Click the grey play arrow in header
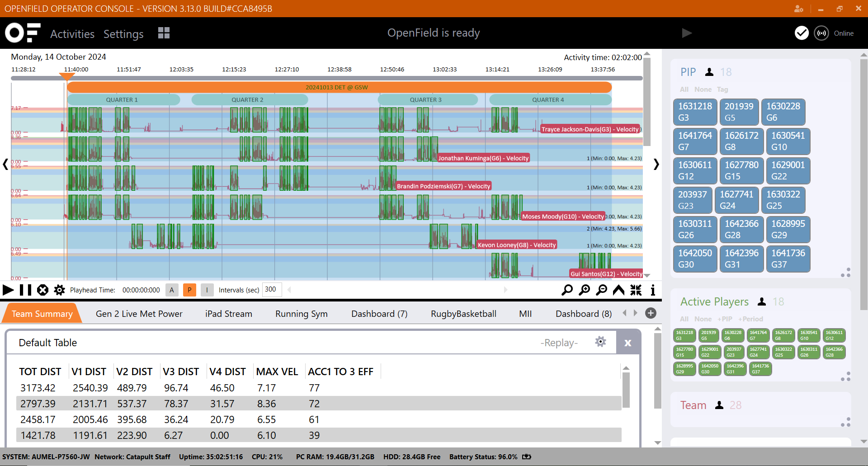 click(687, 33)
